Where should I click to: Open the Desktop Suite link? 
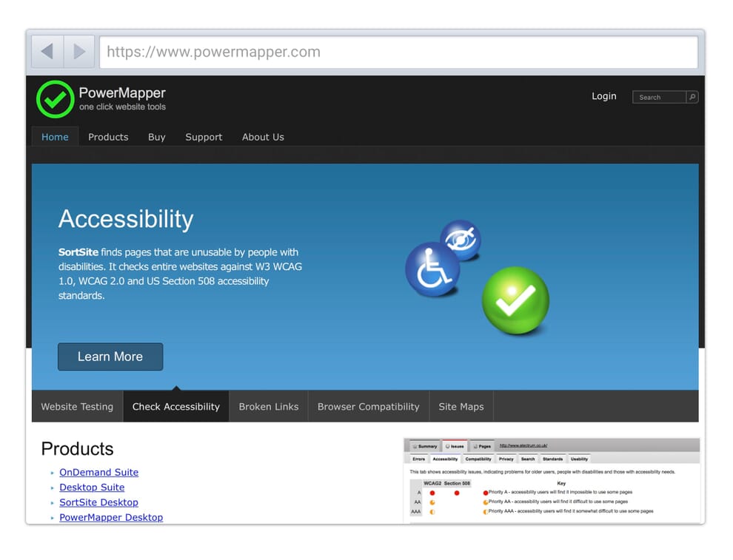click(x=92, y=488)
